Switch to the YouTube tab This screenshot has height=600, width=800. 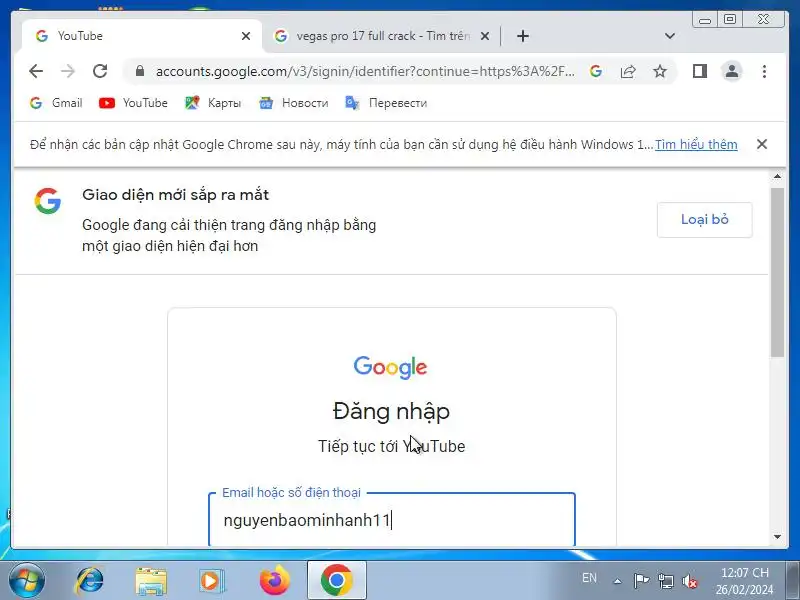tap(141, 36)
